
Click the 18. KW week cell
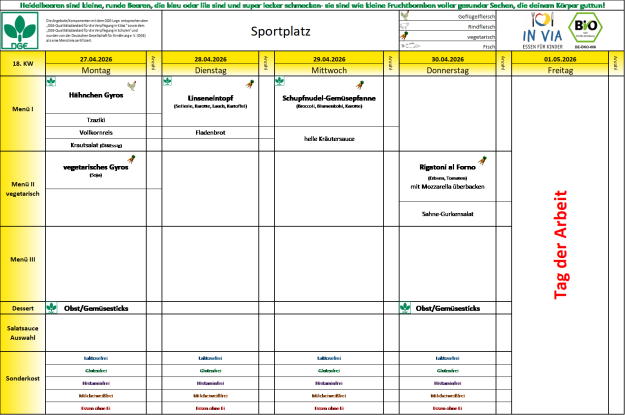tap(22, 64)
